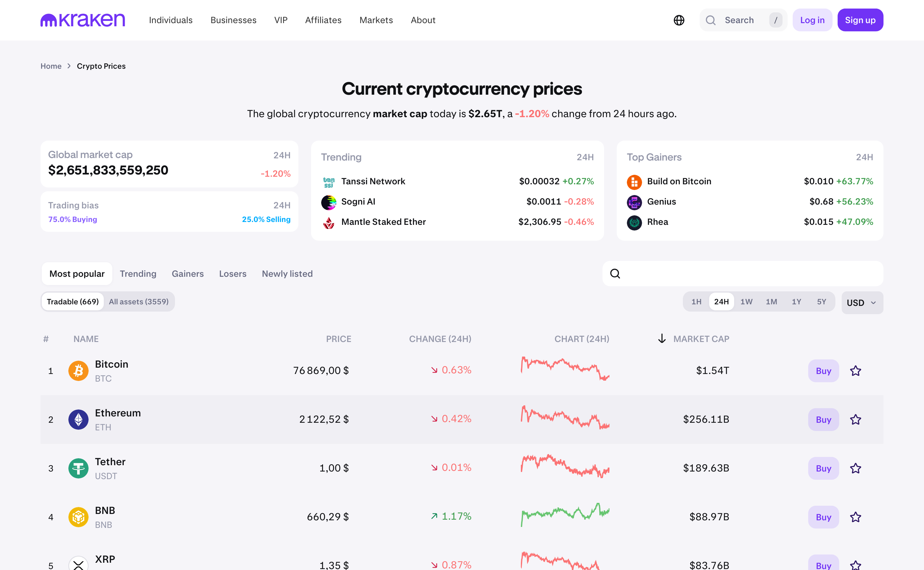Star Ethereum to add to watchlist

[x=855, y=419]
